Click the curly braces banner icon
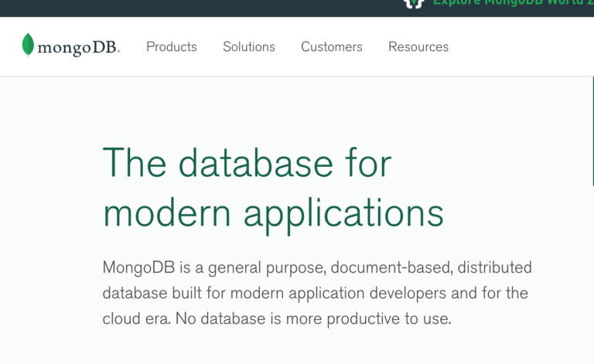This screenshot has width=594, height=364. click(x=414, y=3)
